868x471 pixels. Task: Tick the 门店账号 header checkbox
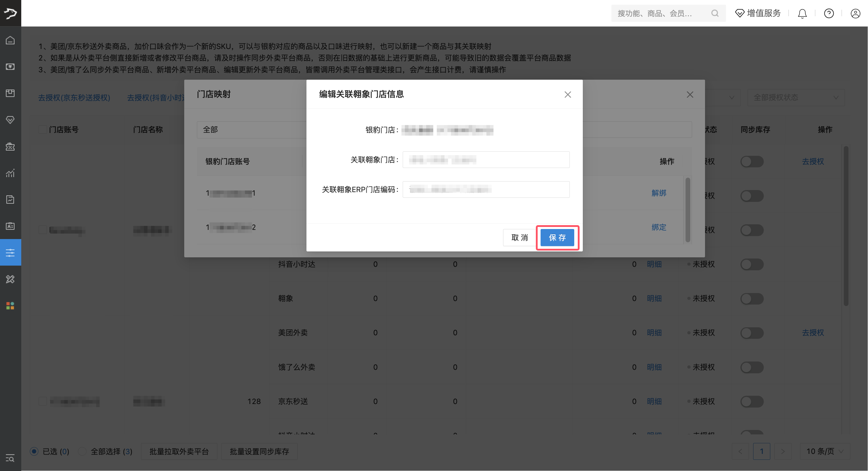pyautogui.click(x=43, y=130)
